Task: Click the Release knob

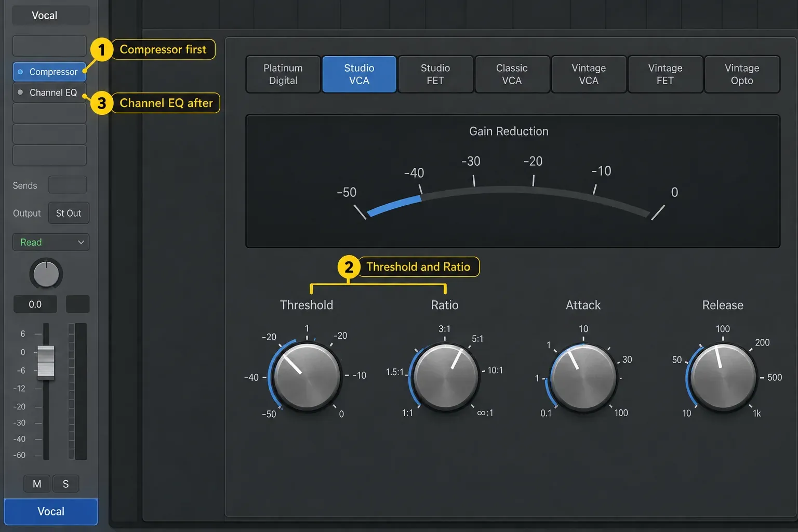Action: click(x=723, y=377)
